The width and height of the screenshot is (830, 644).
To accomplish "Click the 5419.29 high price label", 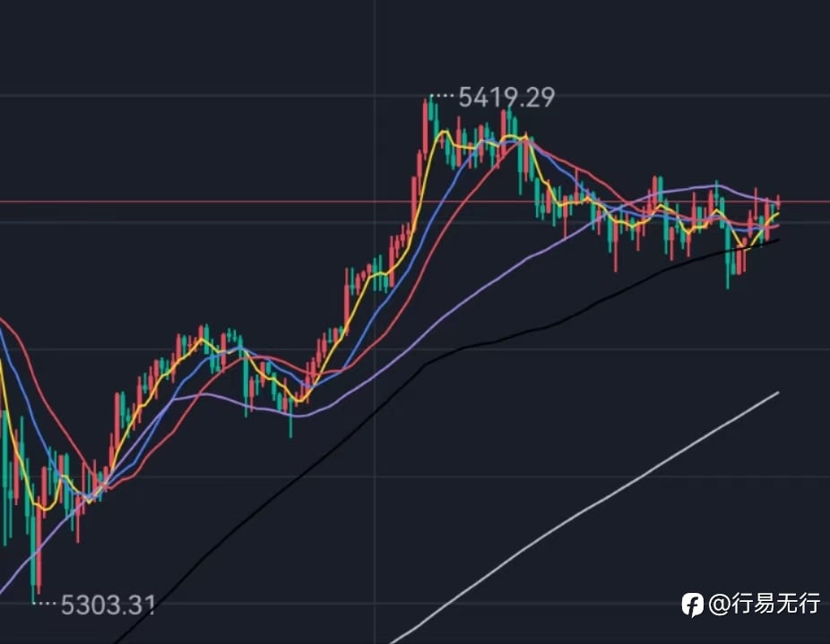I will [506, 97].
